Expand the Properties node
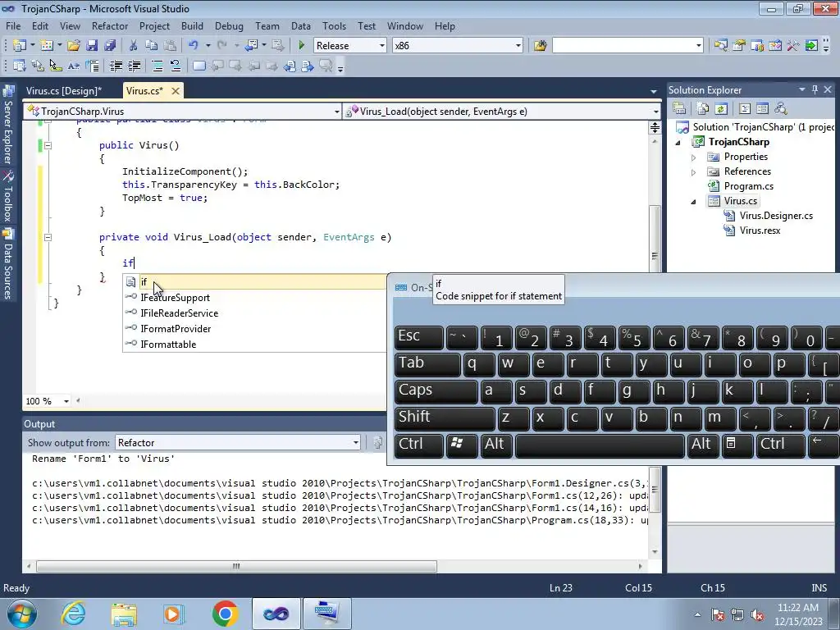 click(x=693, y=157)
